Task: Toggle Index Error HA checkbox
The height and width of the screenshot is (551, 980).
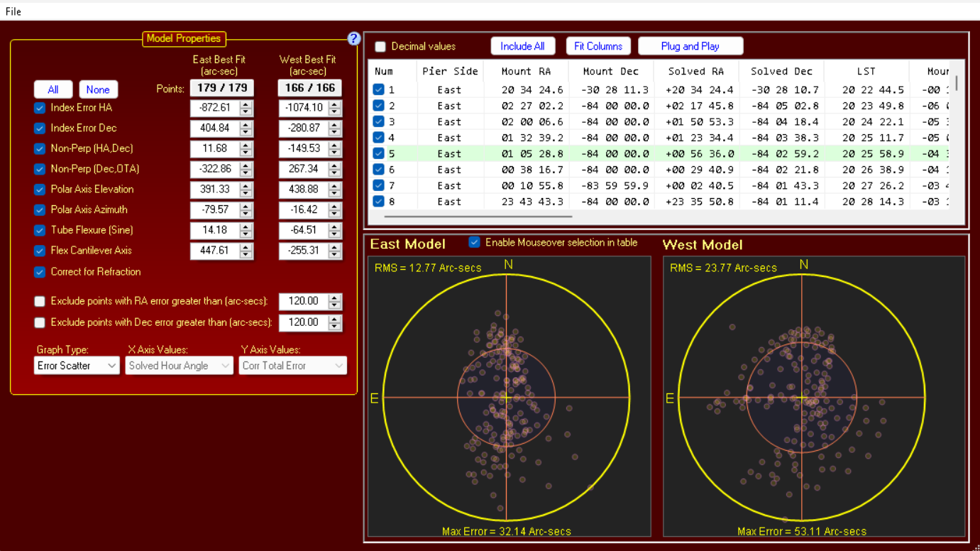Action: [x=40, y=108]
